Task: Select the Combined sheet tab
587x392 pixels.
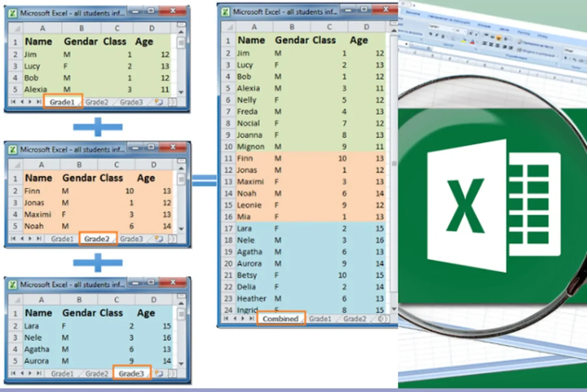Action: pos(280,319)
